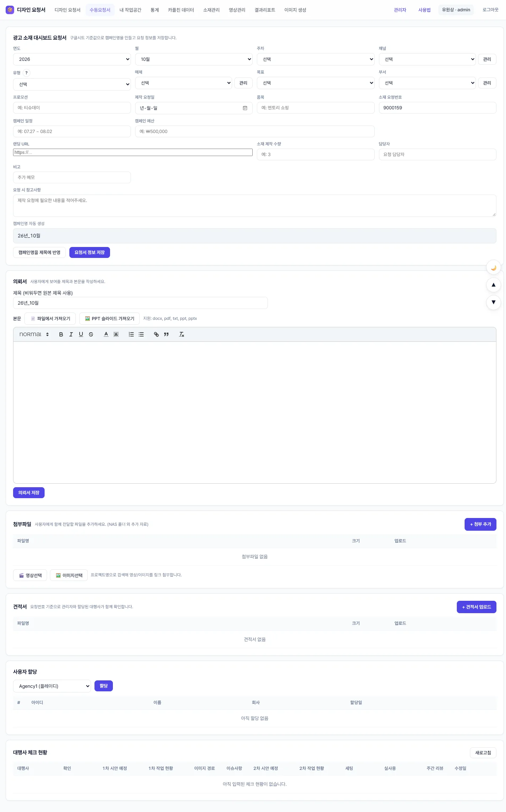Toggle bold formatting in editor toolbar
506x812 pixels.
(x=61, y=334)
